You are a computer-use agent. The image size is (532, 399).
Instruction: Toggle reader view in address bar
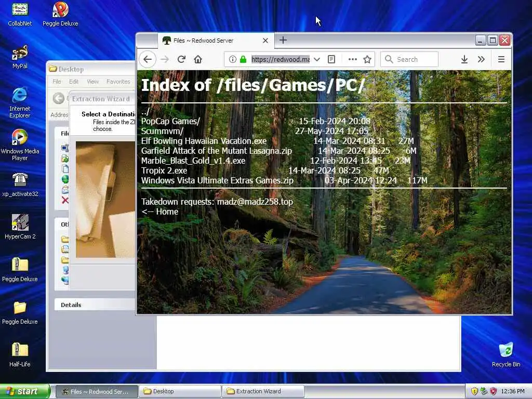(331, 59)
